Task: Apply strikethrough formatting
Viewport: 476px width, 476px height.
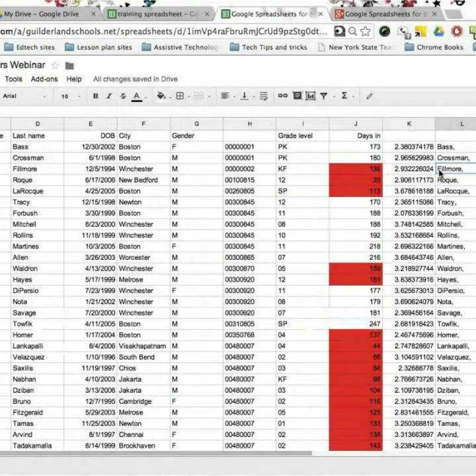Action: (122, 96)
